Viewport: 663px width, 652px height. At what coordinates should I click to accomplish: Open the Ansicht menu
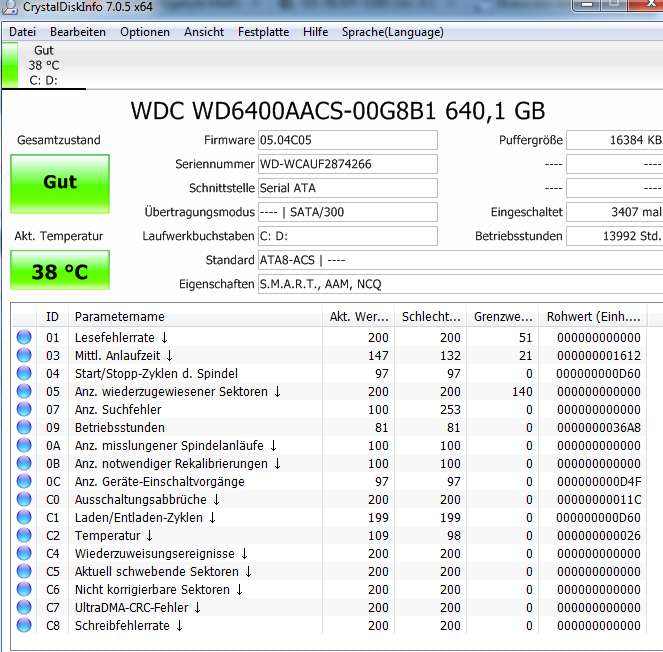204,32
